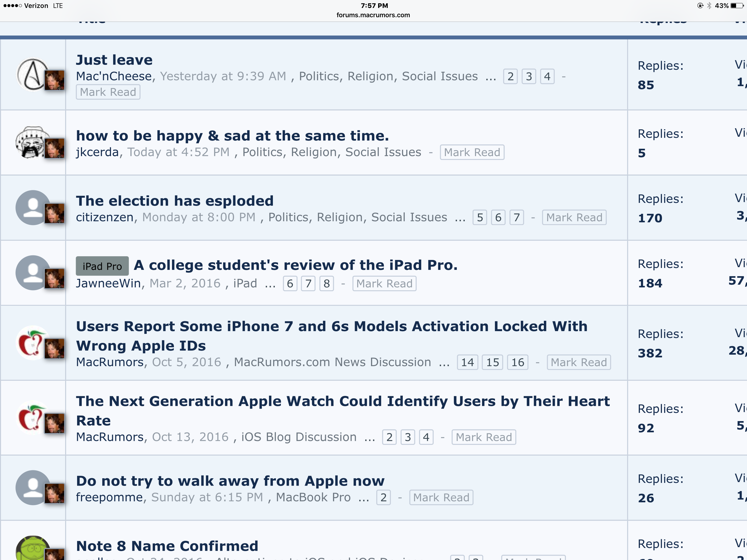Tap small poster thumbnail on Just leave row
747x560 pixels.
54,80
